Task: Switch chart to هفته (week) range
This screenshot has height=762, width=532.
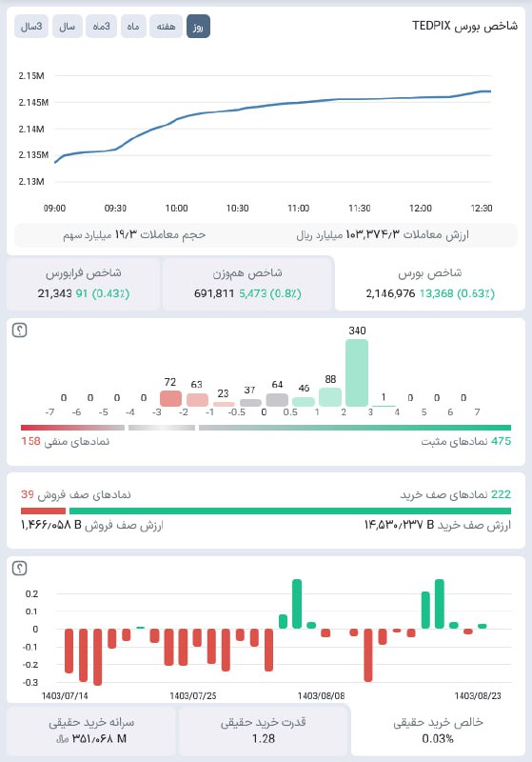Action: click(x=166, y=27)
